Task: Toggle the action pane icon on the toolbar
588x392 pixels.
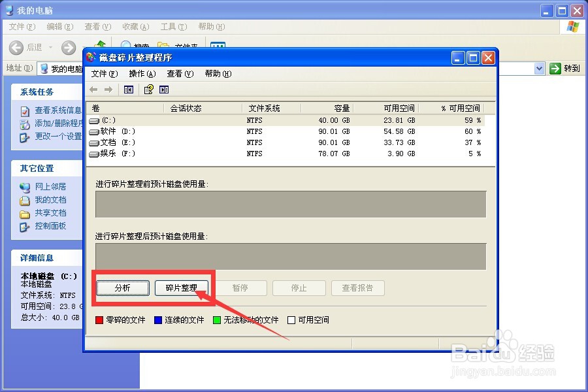Action: point(163,90)
